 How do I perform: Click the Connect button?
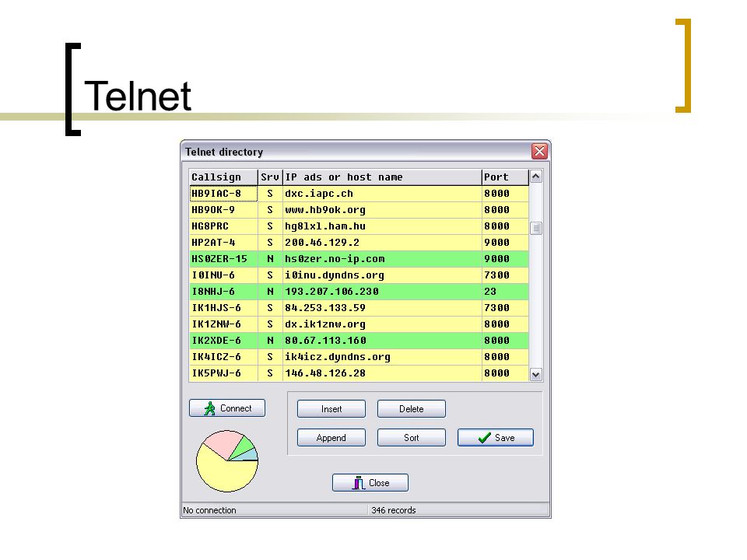tap(226, 408)
